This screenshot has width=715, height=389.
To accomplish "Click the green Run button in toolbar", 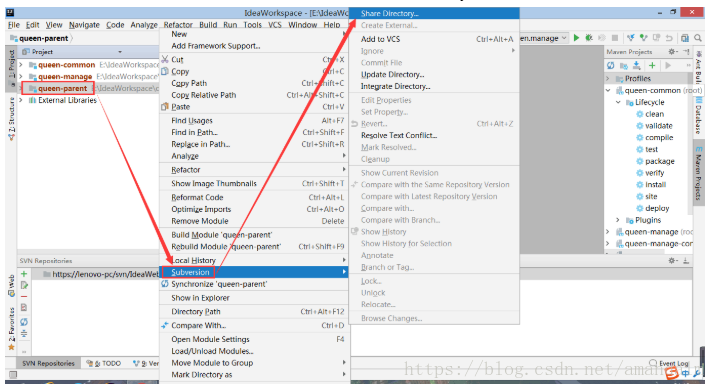I will pyautogui.click(x=576, y=38).
